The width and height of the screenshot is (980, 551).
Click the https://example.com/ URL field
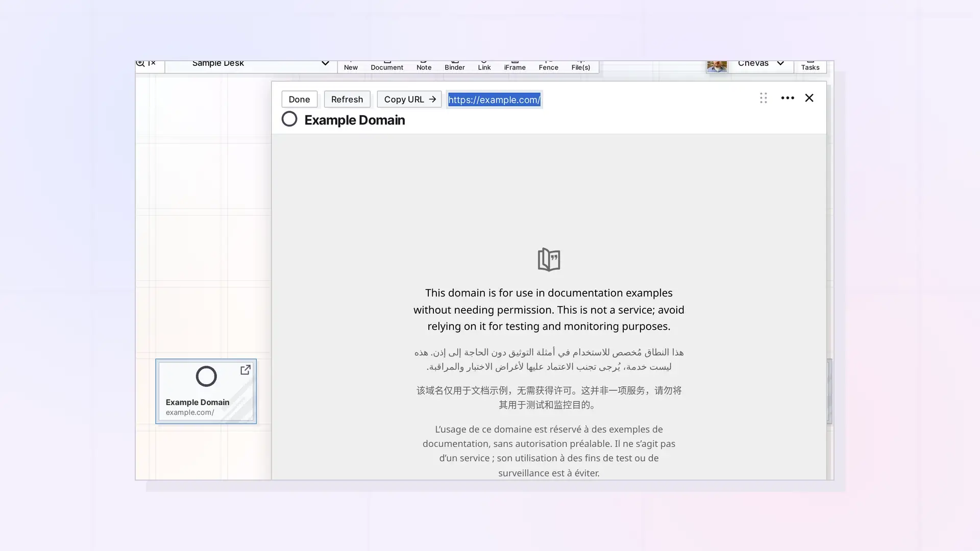(494, 99)
